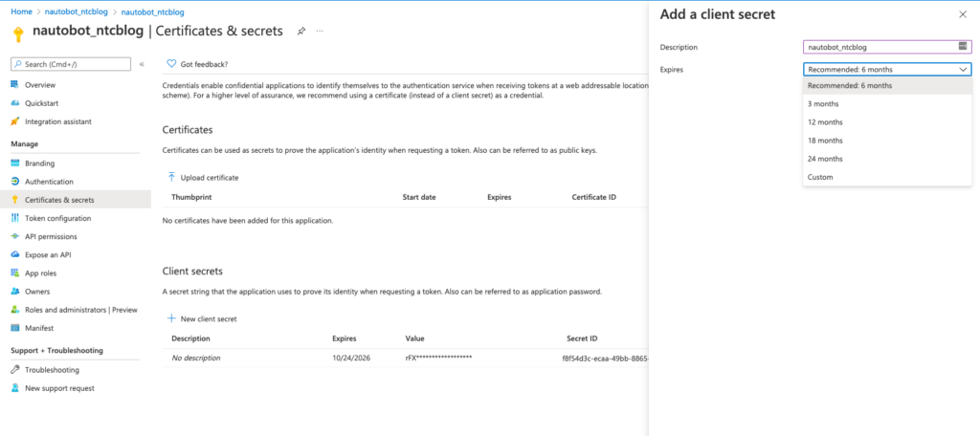
Task: Click the Got feedback? link
Action: click(204, 64)
